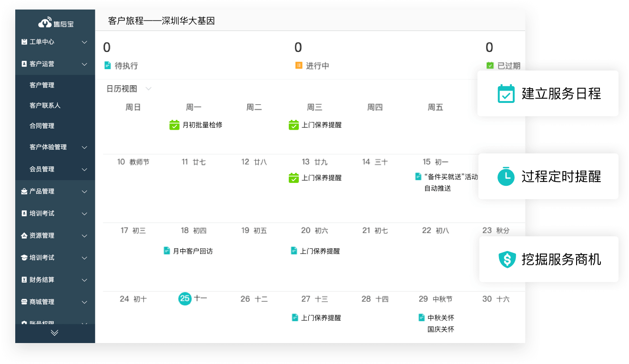Expand the 财务结算 sidebar section
This screenshot has width=629, height=364.
click(x=84, y=280)
